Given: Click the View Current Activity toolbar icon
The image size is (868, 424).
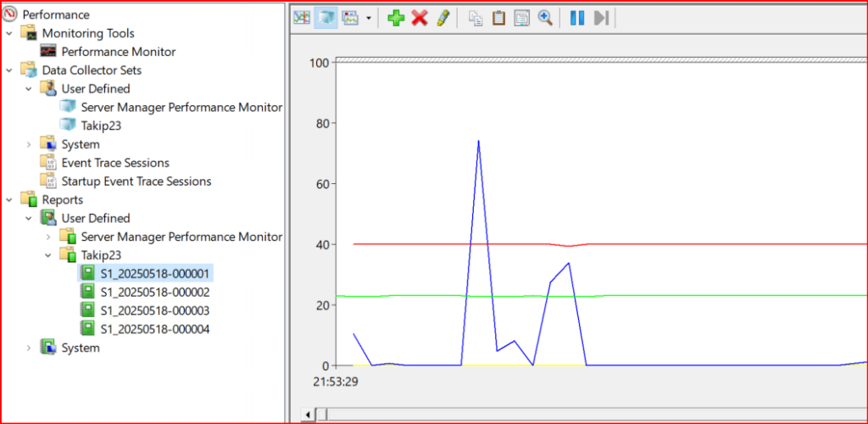Looking at the screenshot, I should tap(301, 18).
